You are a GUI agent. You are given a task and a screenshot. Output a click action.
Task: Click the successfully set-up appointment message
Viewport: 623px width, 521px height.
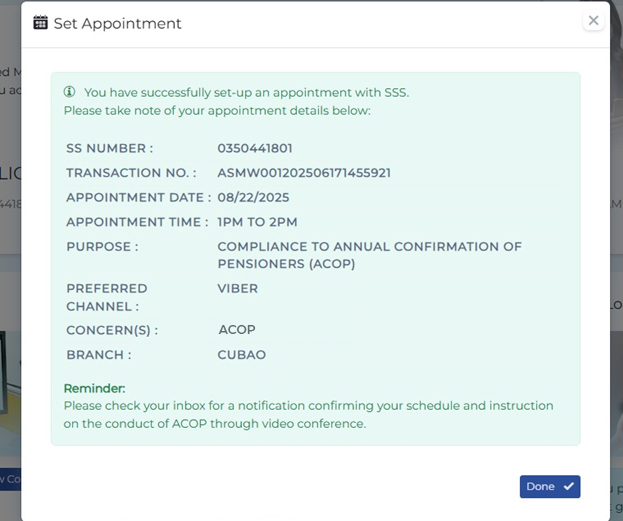click(246, 93)
